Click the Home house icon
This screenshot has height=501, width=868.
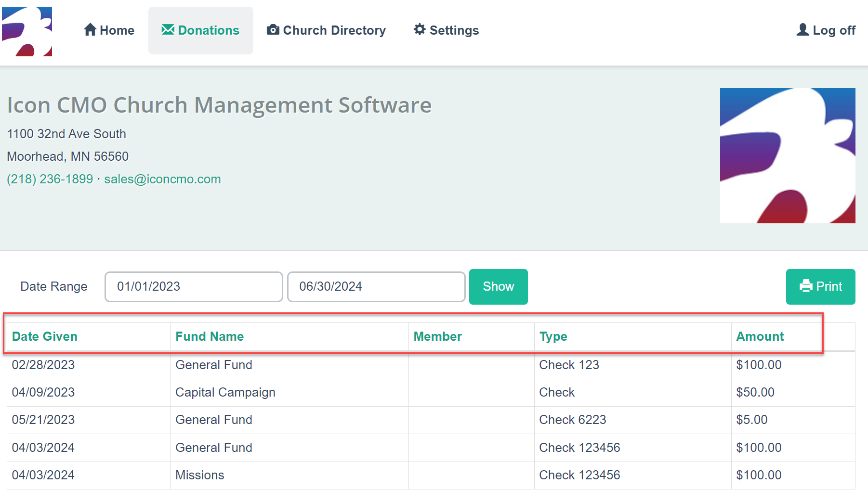click(90, 30)
